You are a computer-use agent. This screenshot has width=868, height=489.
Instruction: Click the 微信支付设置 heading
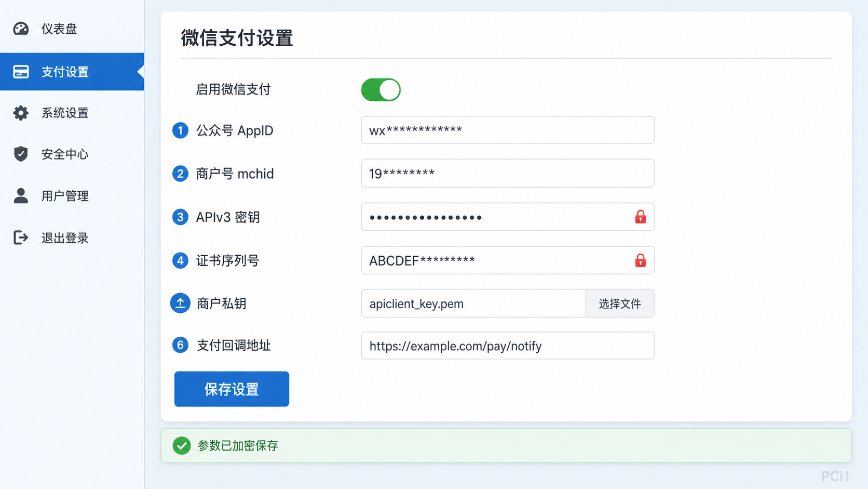click(x=237, y=38)
